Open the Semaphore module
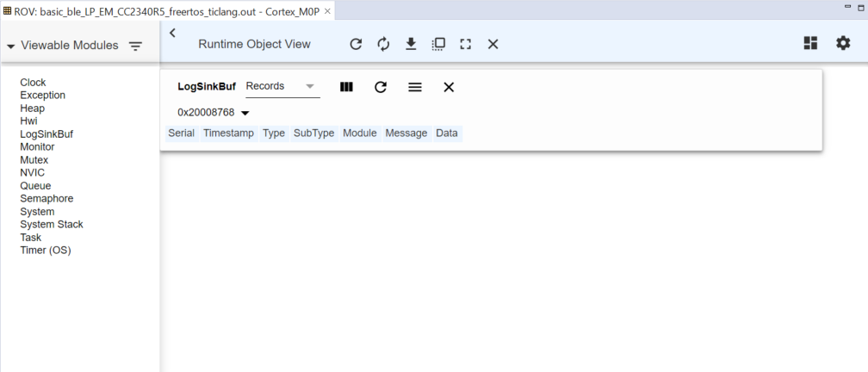The height and width of the screenshot is (372, 868). coord(46,199)
